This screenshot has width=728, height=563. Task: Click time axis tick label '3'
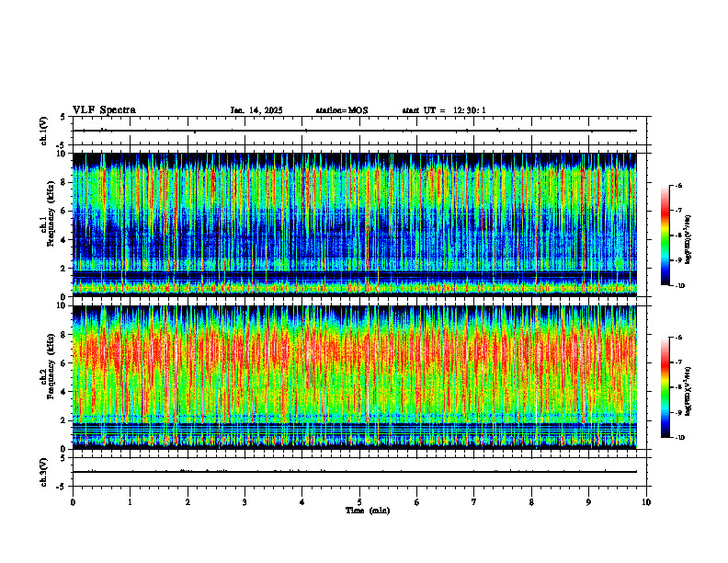pos(245,502)
